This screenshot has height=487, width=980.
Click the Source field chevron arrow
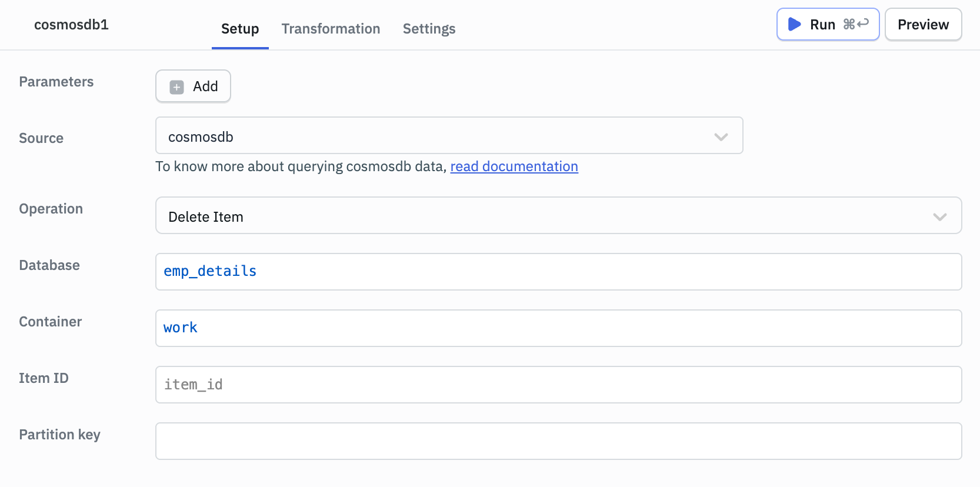coord(721,137)
